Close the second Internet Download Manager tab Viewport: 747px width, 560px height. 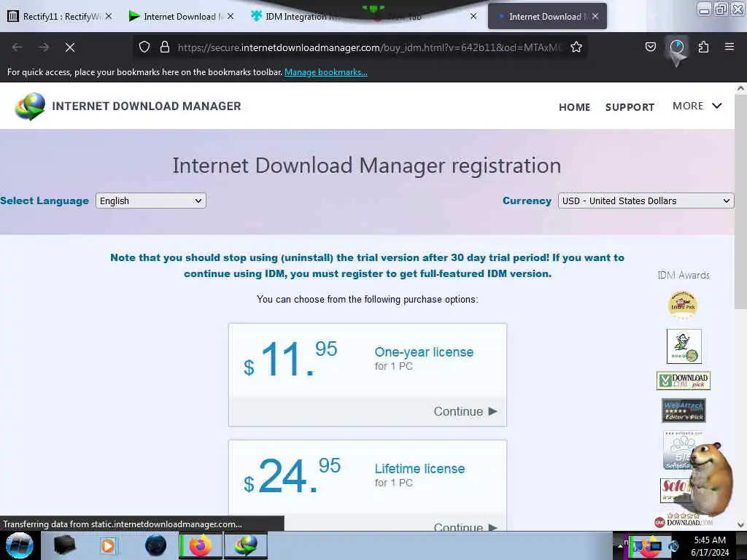click(x=231, y=16)
